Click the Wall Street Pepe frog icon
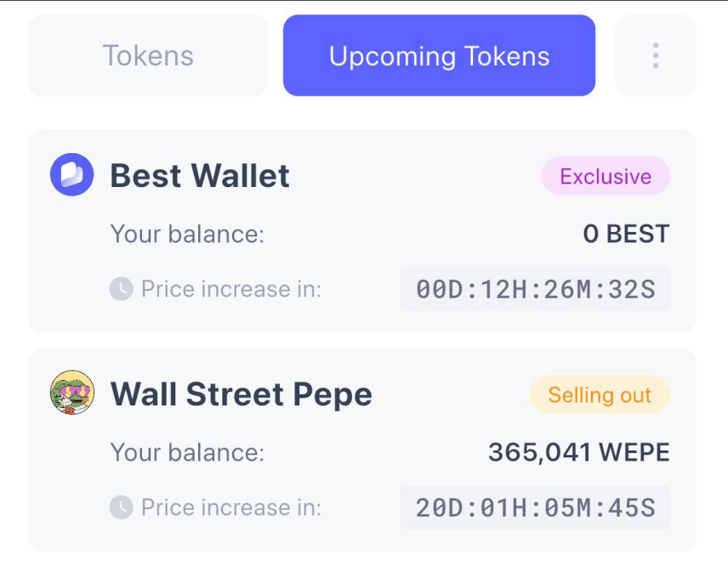Viewport: 728px width, 561px height. coord(72,393)
